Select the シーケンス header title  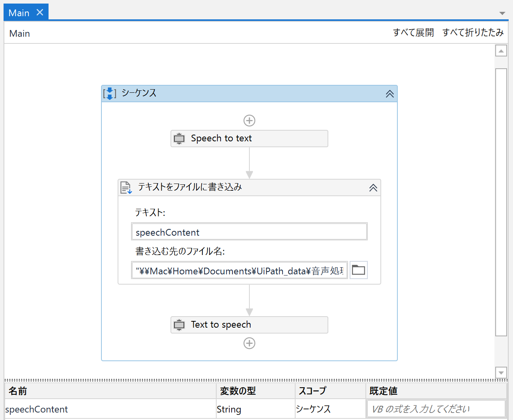click(139, 93)
